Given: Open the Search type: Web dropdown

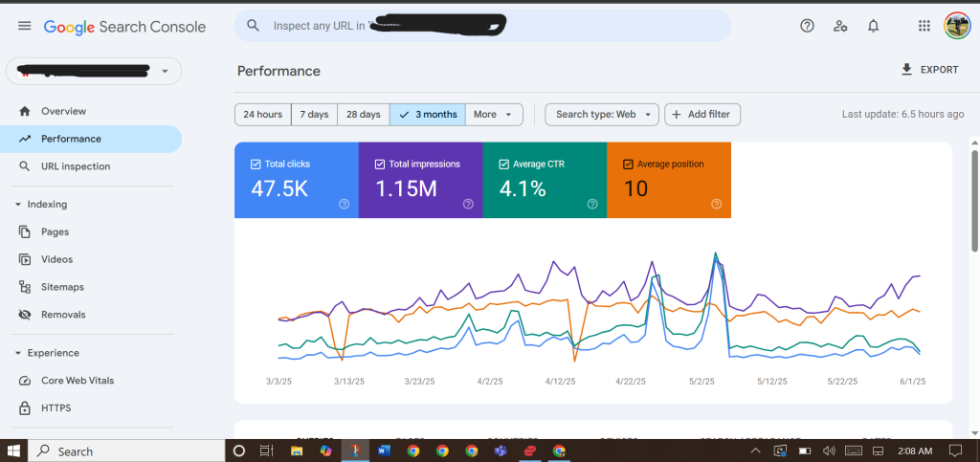Looking at the screenshot, I should (x=602, y=115).
